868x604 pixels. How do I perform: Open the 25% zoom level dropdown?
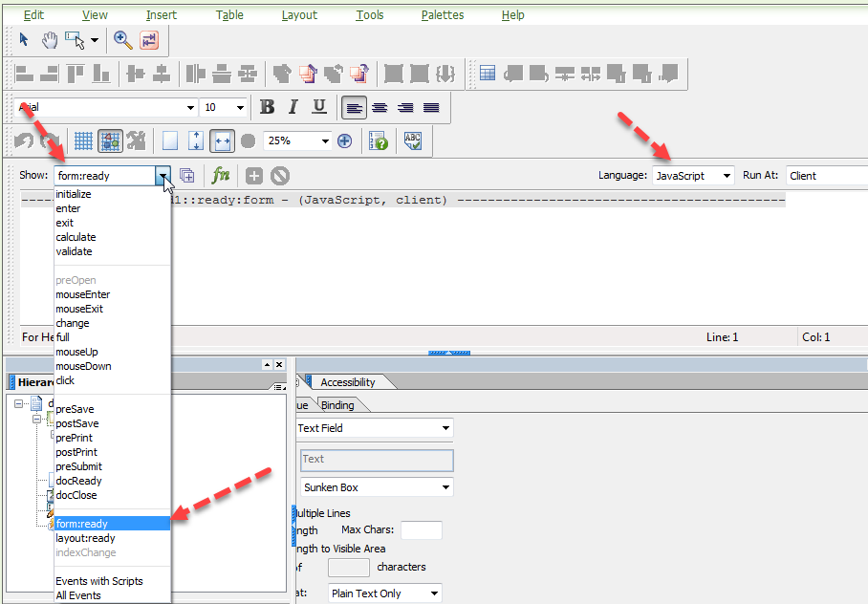[325, 141]
